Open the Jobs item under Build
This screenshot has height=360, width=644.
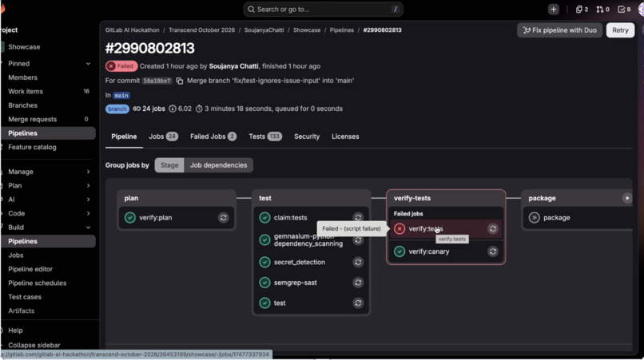coord(16,255)
